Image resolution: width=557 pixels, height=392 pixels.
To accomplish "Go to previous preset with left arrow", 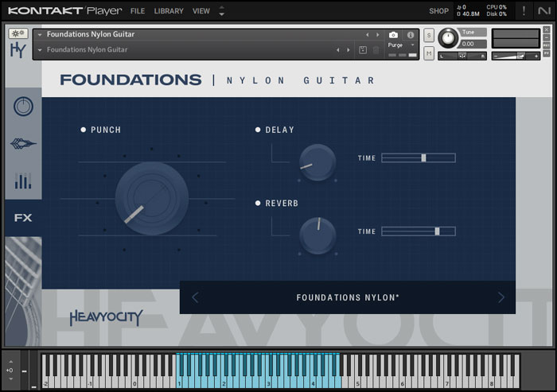I will coord(195,297).
